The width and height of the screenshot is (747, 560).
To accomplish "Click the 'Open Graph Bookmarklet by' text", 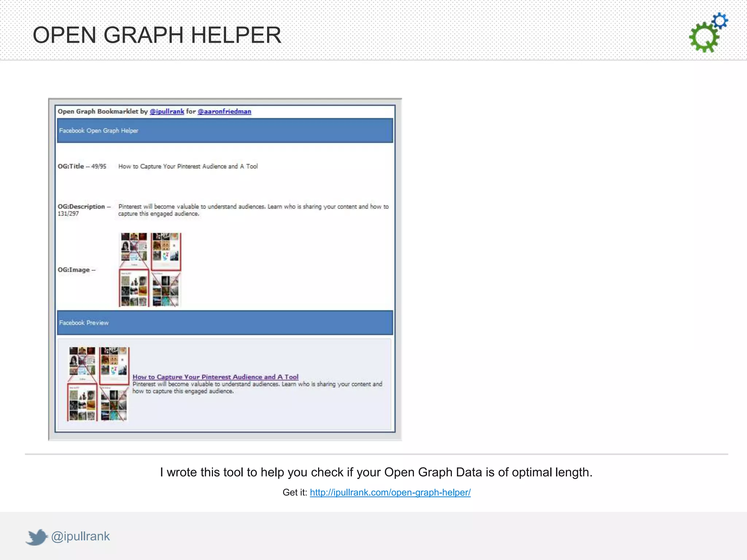I will click(102, 112).
